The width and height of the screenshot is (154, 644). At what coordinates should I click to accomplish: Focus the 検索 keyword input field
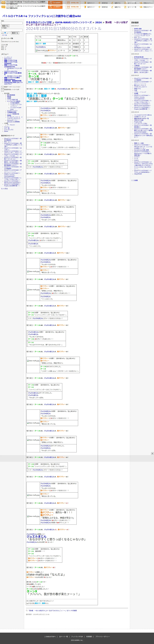(x=12, y=23)
